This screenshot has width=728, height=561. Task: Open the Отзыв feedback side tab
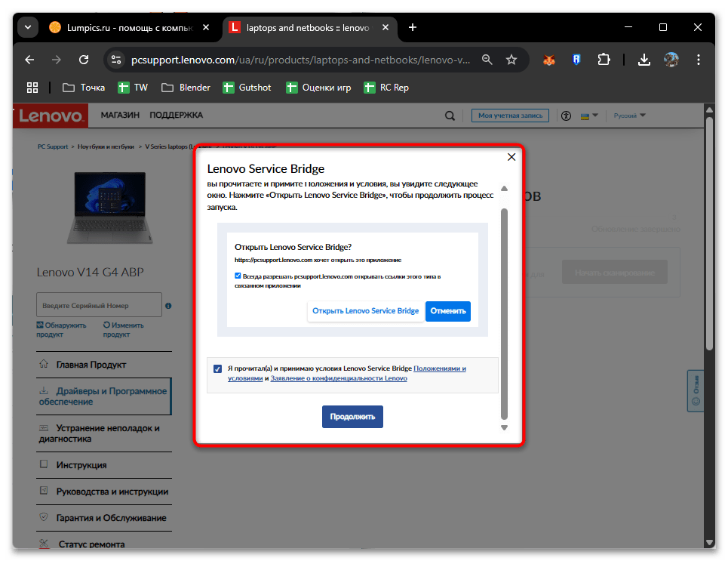click(696, 390)
